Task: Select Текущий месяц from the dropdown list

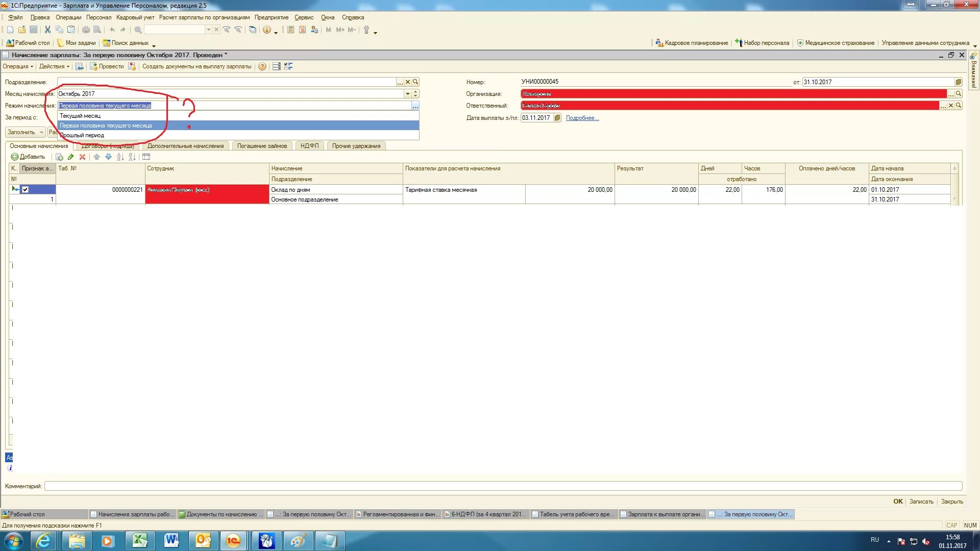Action: 80,116
